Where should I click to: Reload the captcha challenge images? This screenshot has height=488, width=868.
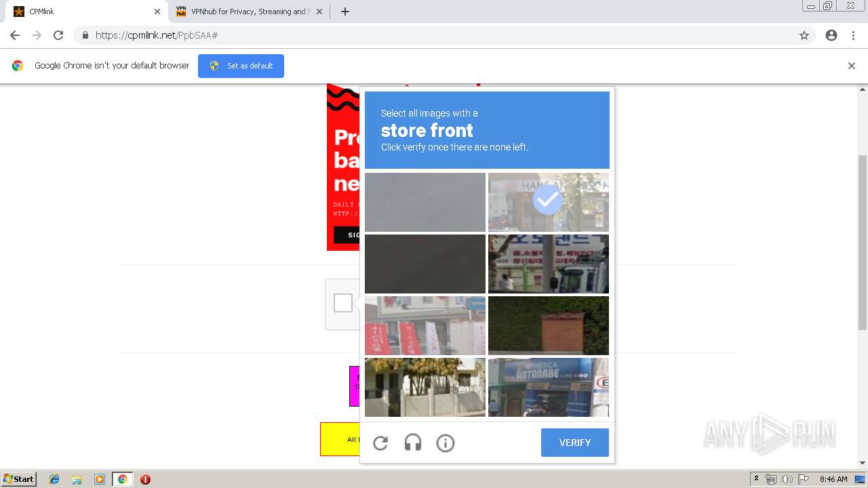click(380, 443)
